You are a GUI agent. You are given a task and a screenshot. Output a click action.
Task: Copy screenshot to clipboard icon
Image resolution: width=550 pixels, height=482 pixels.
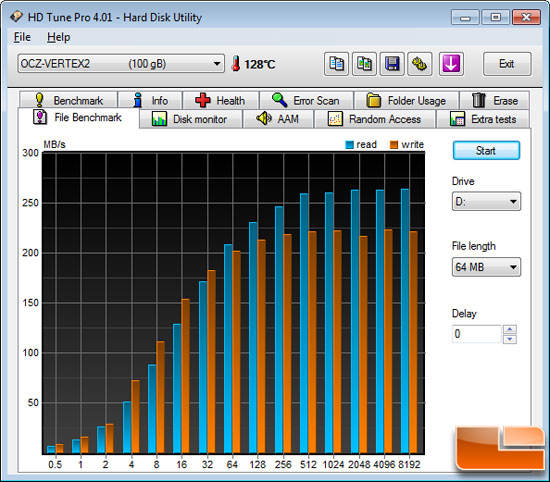pos(364,64)
